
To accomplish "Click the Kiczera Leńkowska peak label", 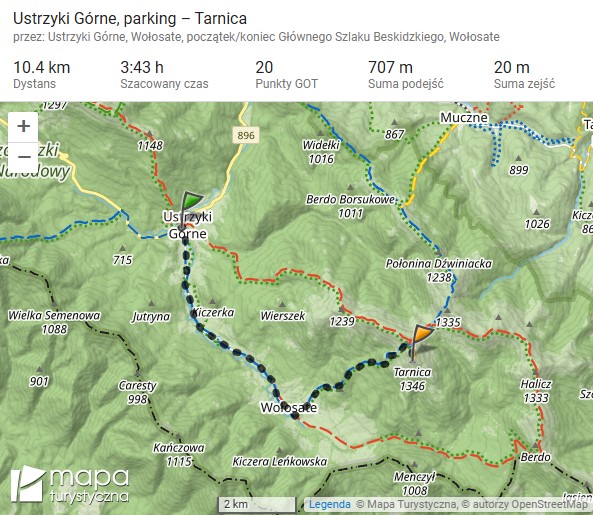I will point(279,462).
